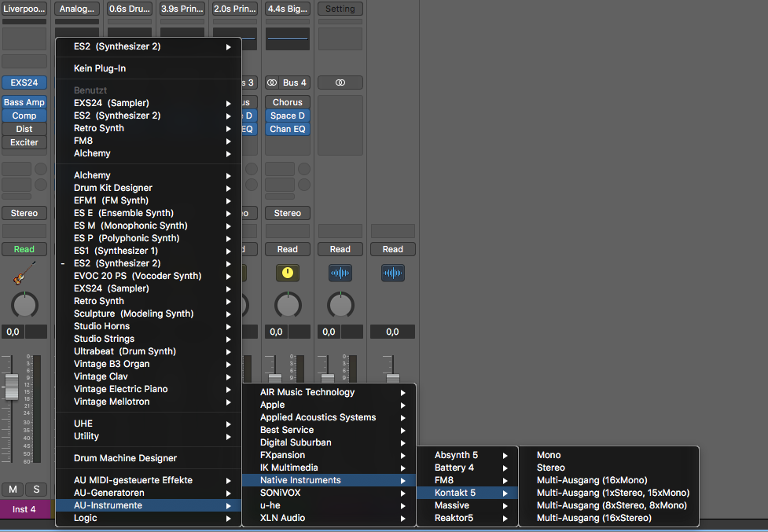
Task: Click the waveform icon on the Setting channel strip
Action: pyautogui.click(x=340, y=273)
